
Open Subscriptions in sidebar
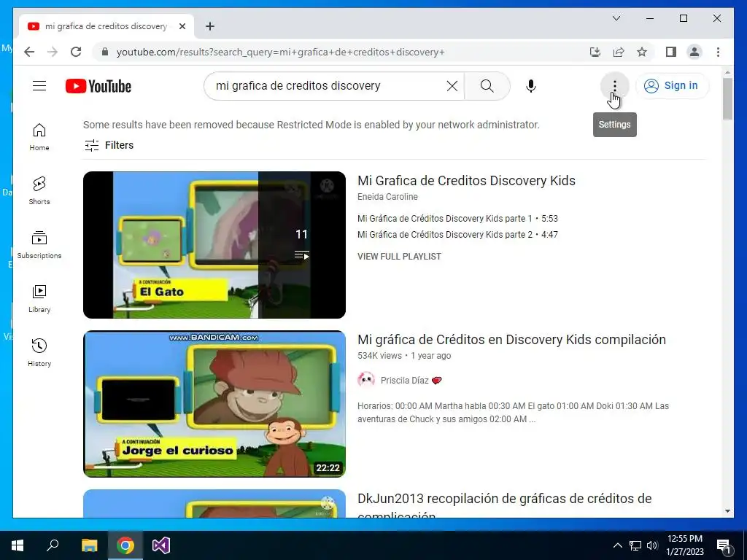[x=39, y=245]
